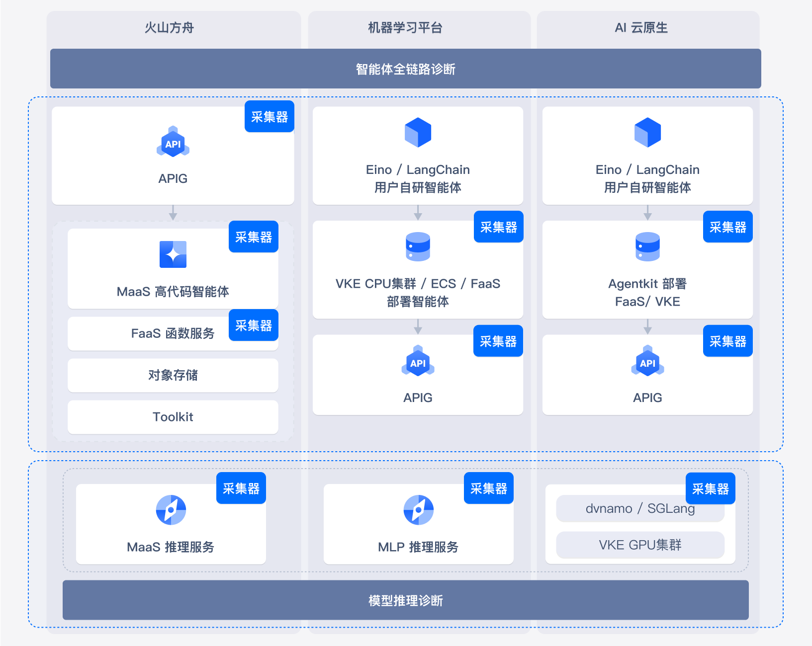This screenshot has width=812, height=646.
Task: Click the 采集器 badge on MaaS 推理服务 card
Action: point(241,488)
